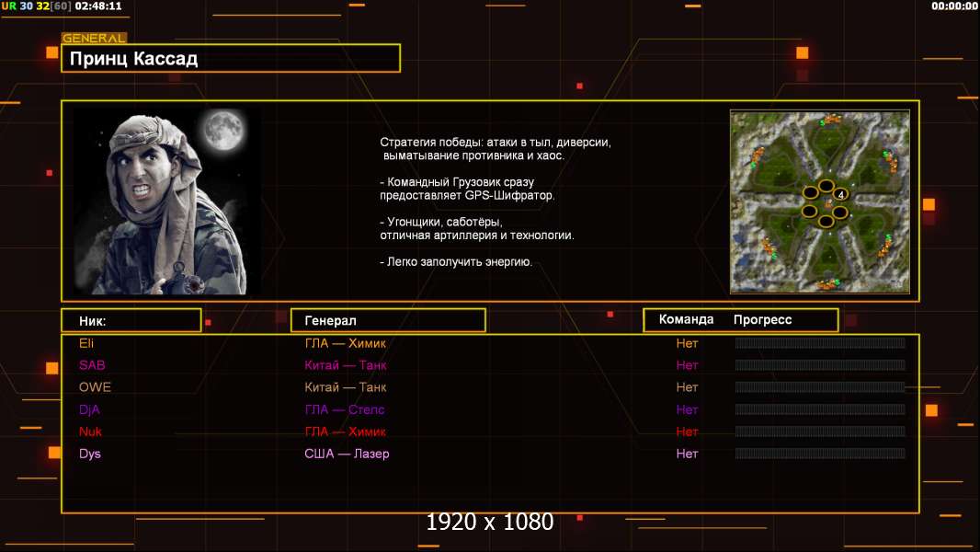Click the Прогресс column header
The height and width of the screenshot is (552, 980).
point(762,320)
